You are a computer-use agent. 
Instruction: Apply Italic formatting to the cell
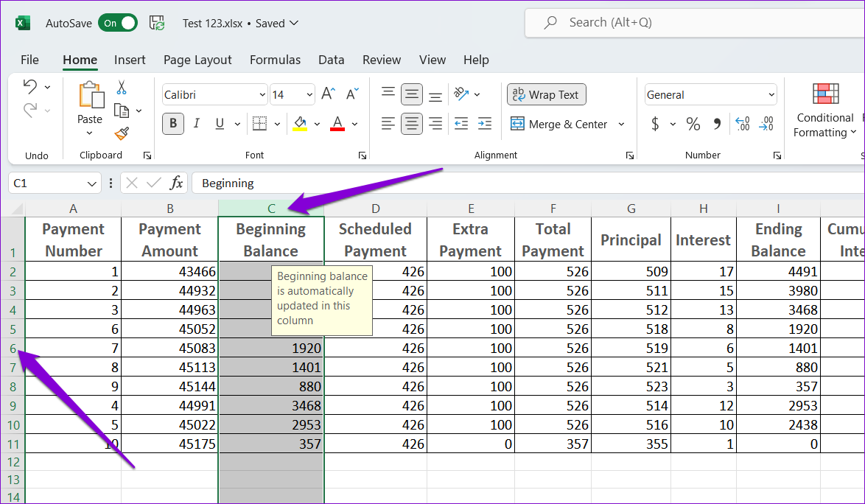coord(196,124)
